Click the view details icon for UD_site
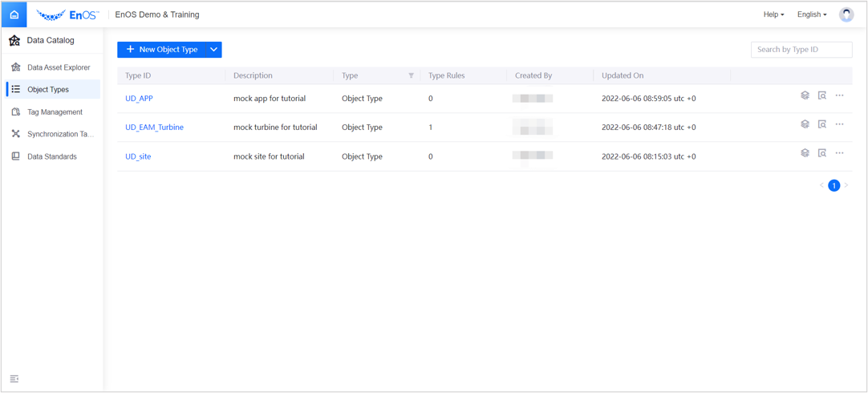The width and height of the screenshot is (868, 393). pos(822,153)
